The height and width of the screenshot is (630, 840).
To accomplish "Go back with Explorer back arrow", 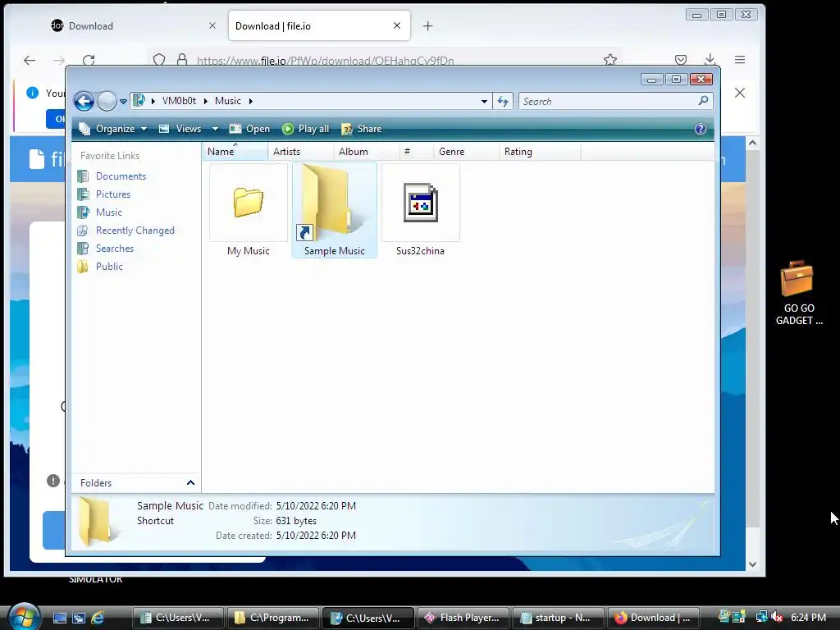I will click(x=84, y=101).
